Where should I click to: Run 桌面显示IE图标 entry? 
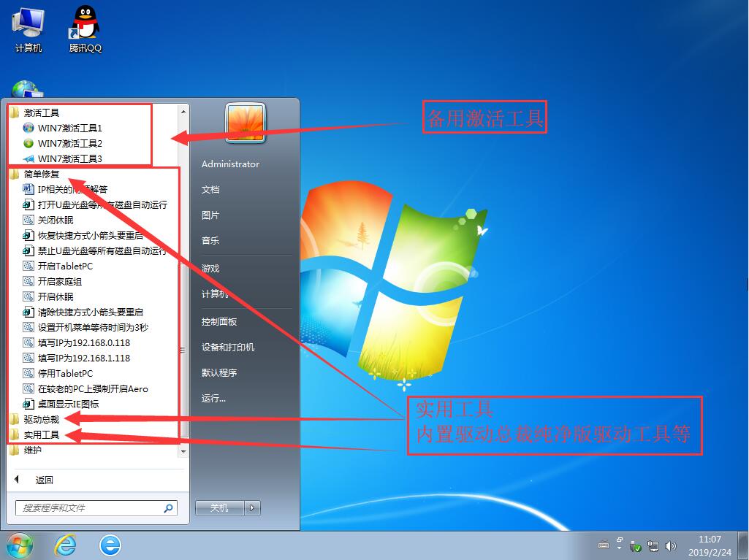pyautogui.click(x=61, y=404)
